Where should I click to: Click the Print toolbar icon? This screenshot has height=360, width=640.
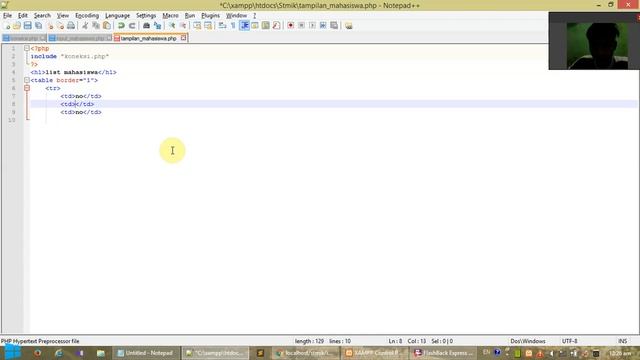tap(71, 26)
